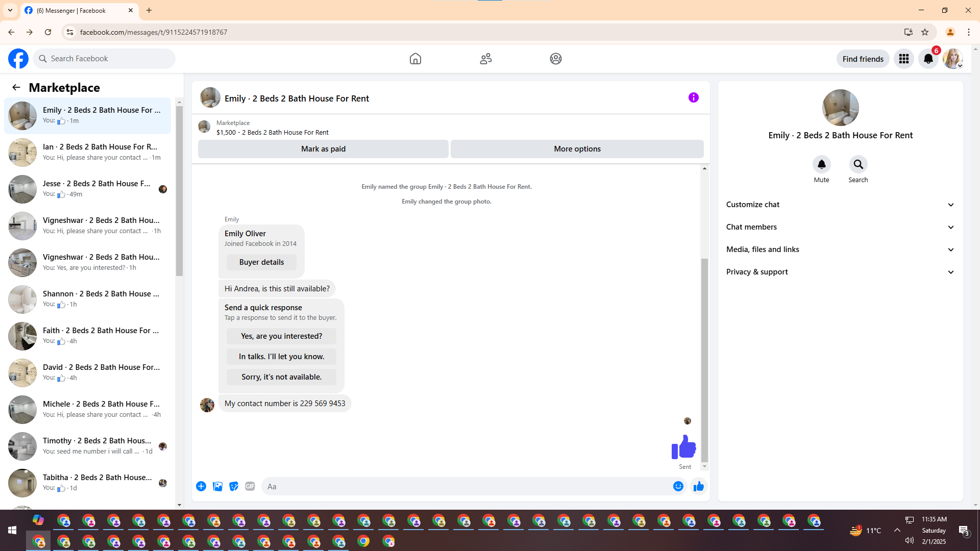This screenshot has height=551, width=980.
Task: Open the sticker chooser icon
Action: [234, 486]
